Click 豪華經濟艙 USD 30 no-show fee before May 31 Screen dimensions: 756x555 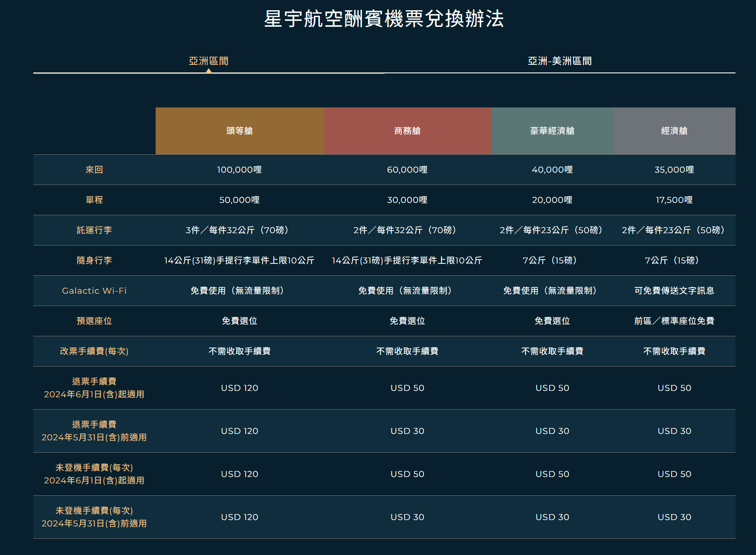(553, 517)
